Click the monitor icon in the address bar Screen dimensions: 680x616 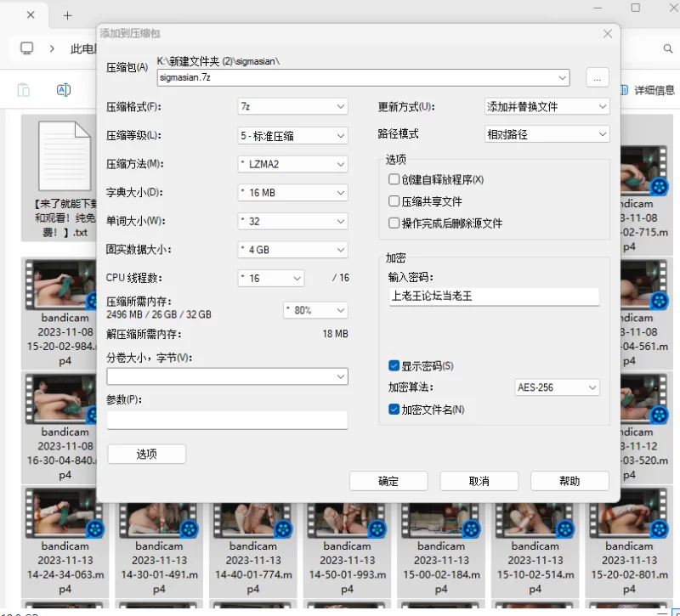pos(27,48)
